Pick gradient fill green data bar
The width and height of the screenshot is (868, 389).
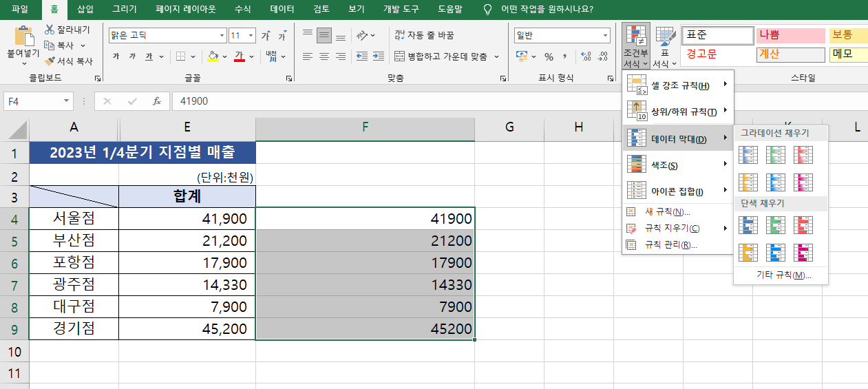(x=776, y=154)
